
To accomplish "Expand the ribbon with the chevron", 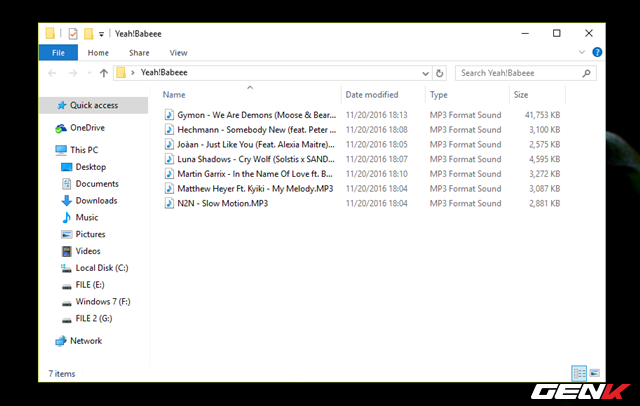I will [582, 52].
